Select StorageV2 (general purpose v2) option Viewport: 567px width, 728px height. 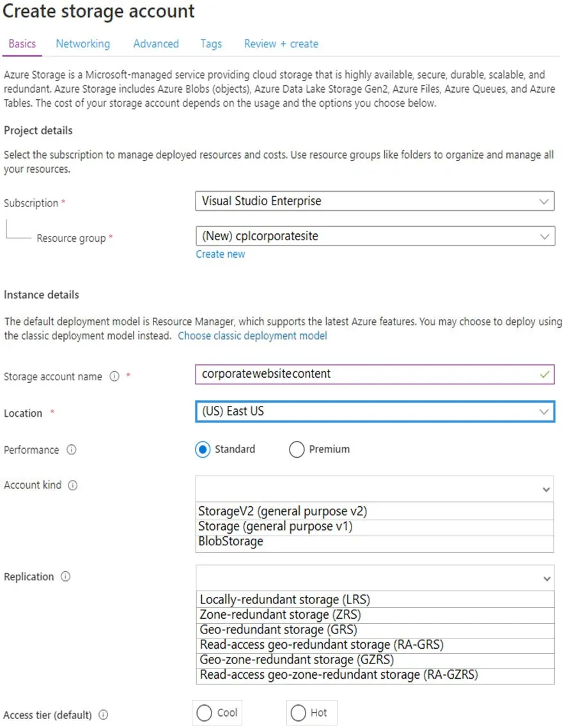coord(375,511)
